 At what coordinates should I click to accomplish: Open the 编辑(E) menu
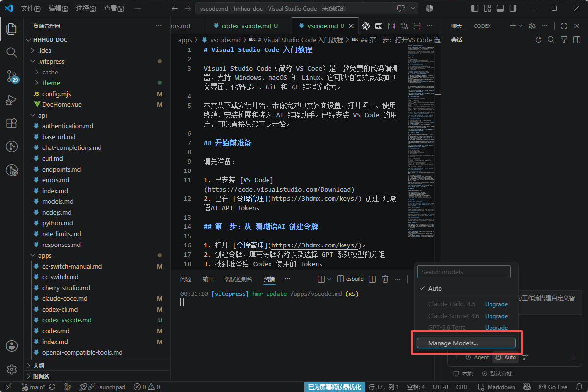[58, 8]
